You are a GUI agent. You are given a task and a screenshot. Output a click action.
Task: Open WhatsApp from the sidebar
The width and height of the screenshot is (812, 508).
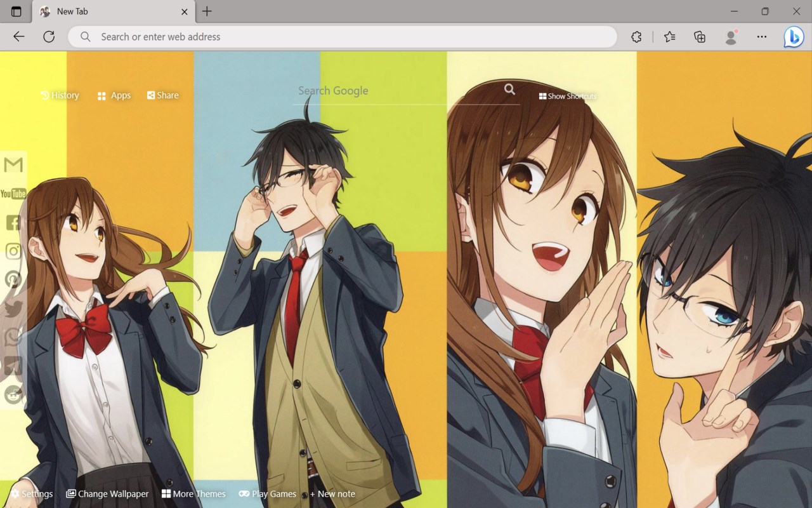[13, 337]
